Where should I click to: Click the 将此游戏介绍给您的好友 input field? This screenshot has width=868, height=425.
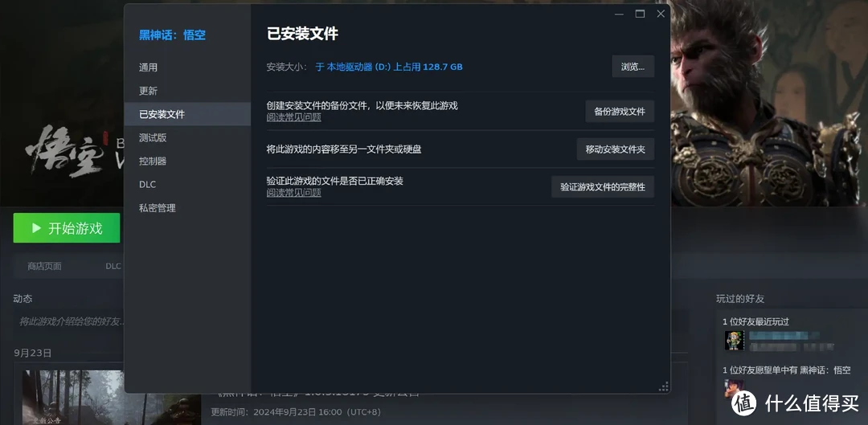pos(69,321)
